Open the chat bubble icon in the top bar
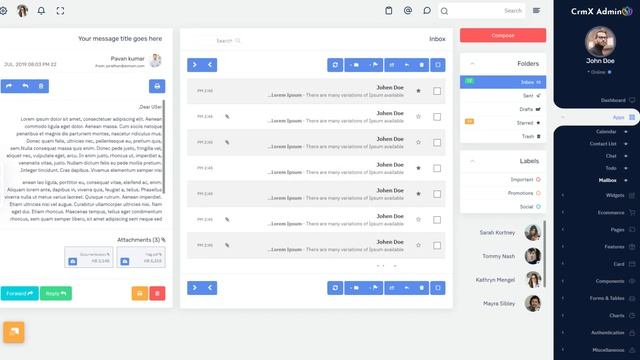Screen dimensions: 640x360 tap(427, 11)
